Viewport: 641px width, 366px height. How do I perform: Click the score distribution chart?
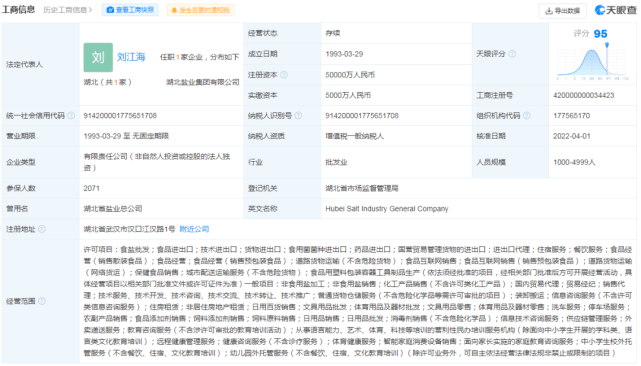(592, 62)
